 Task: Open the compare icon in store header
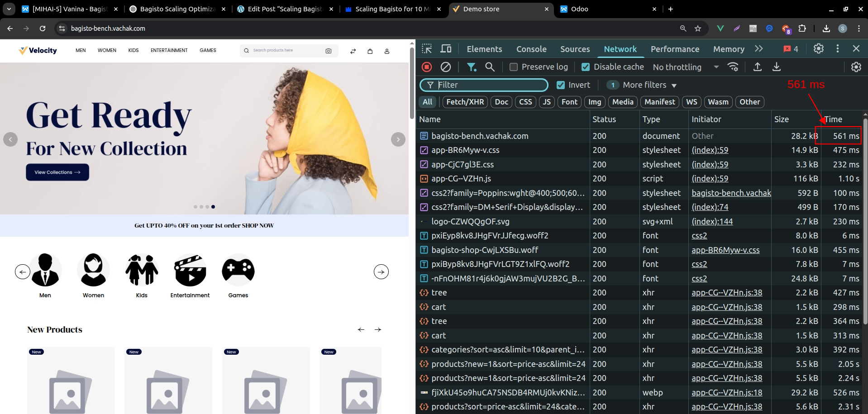[x=353, y=51]
